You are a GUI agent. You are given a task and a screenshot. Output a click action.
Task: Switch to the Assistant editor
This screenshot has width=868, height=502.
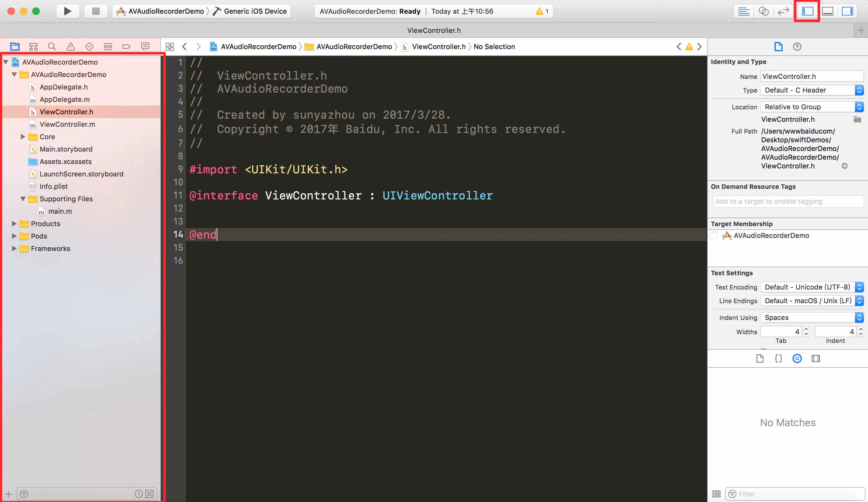tap(763, 11)
